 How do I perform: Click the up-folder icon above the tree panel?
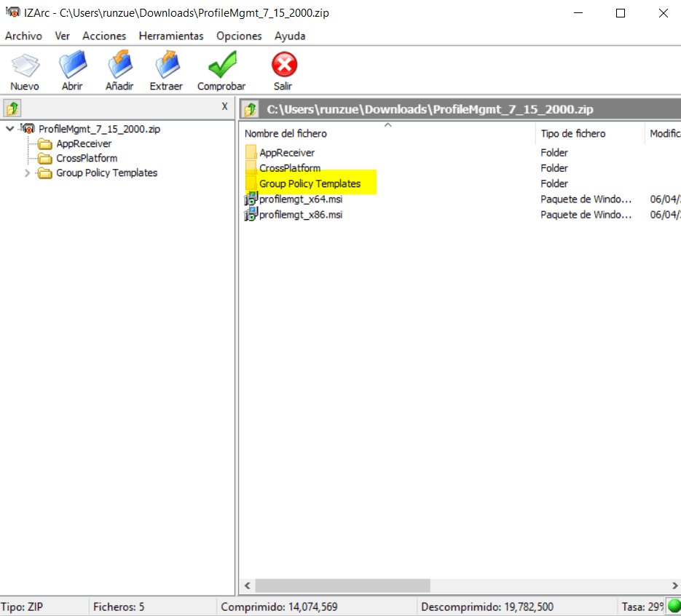[12, 106]
